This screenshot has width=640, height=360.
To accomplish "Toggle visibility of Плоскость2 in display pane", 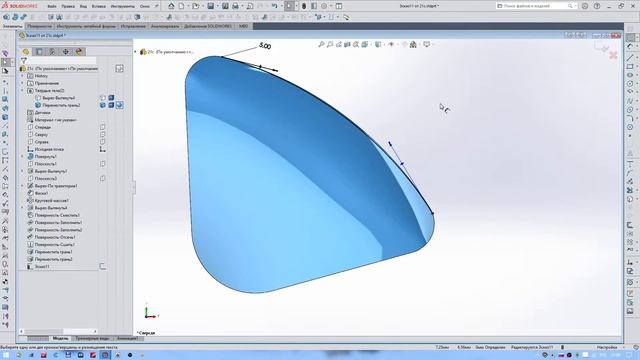I will [x=103, y=178].
